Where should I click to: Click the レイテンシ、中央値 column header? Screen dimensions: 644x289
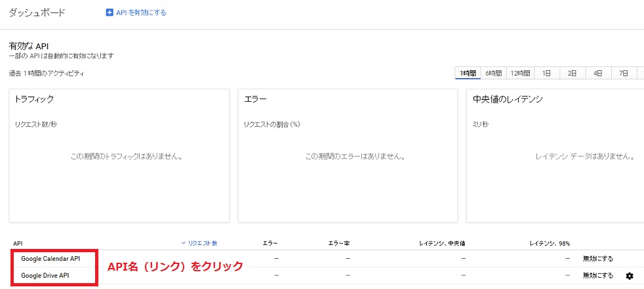[442, 243]
